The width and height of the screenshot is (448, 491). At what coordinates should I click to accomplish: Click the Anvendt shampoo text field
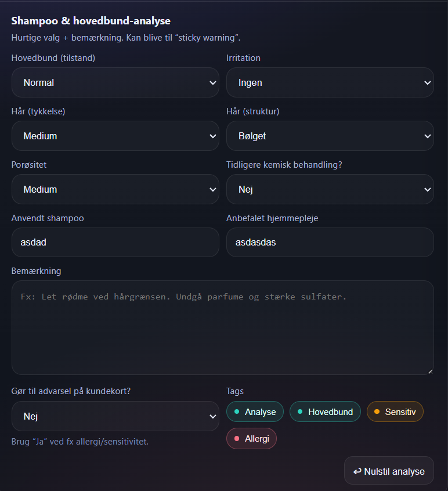[x=115, y=242]
